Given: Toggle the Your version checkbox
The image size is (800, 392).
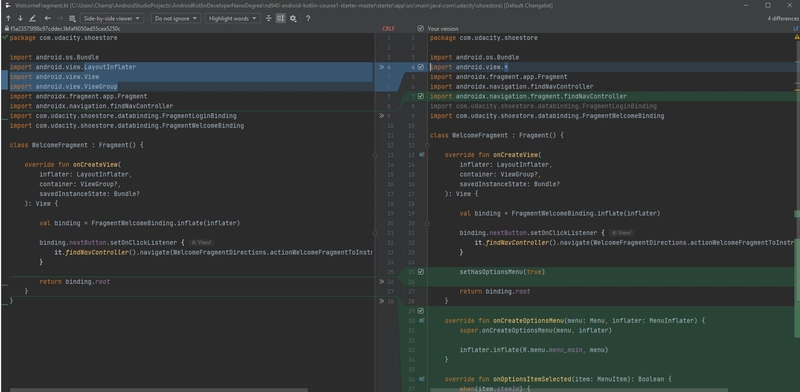Looking at the screenshot, I should click(x=420, y=29).
